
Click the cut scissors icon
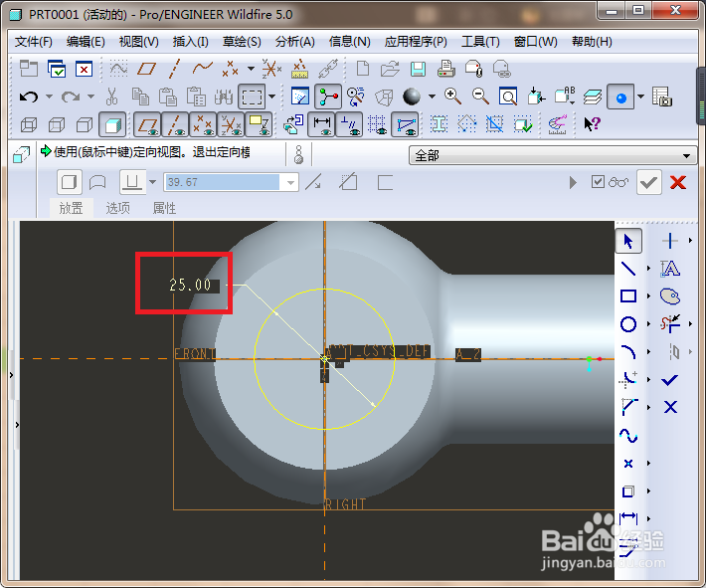click(111, 97)
